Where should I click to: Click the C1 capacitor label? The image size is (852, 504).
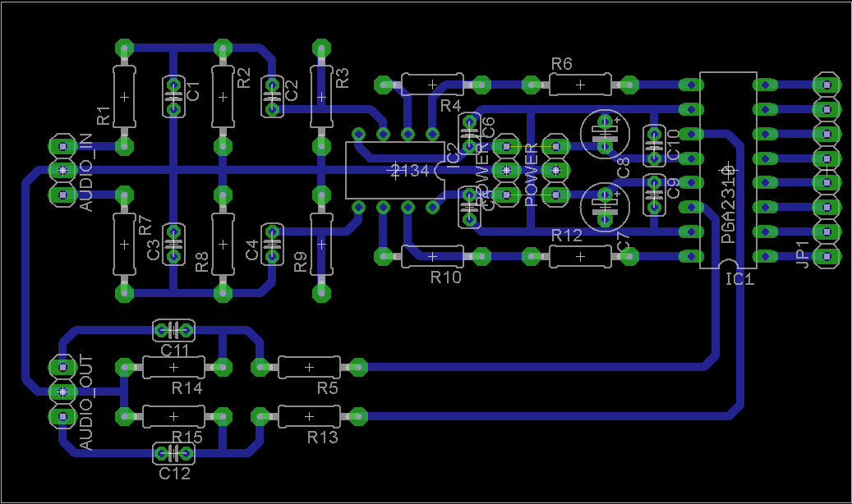(x=193, y=90)
